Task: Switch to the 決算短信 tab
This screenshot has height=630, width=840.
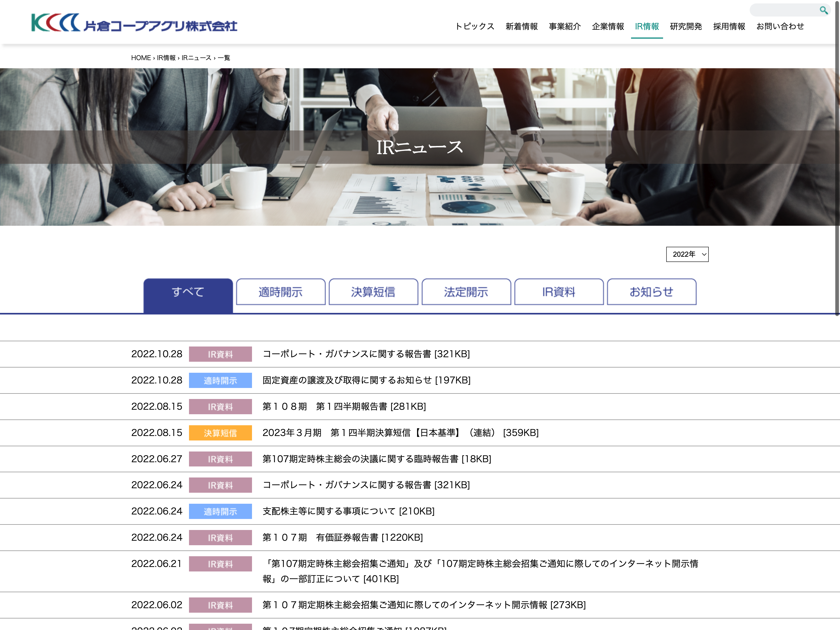Action: (x=373, y=292)
